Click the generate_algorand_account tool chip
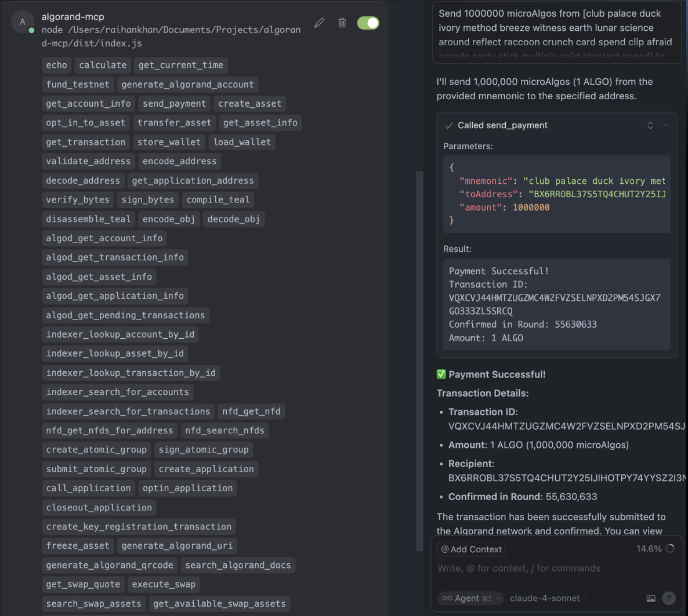Viewport: 688px width, 616px height. [x=187, y=85]
